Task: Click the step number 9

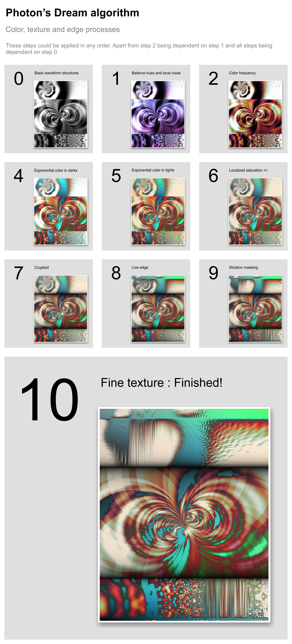Action: point(213,273)
